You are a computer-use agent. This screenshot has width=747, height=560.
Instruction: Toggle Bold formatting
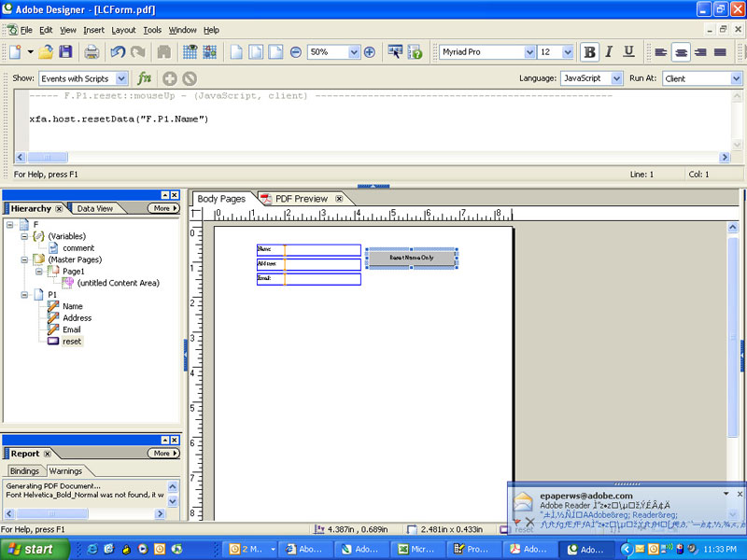(589, 52)
